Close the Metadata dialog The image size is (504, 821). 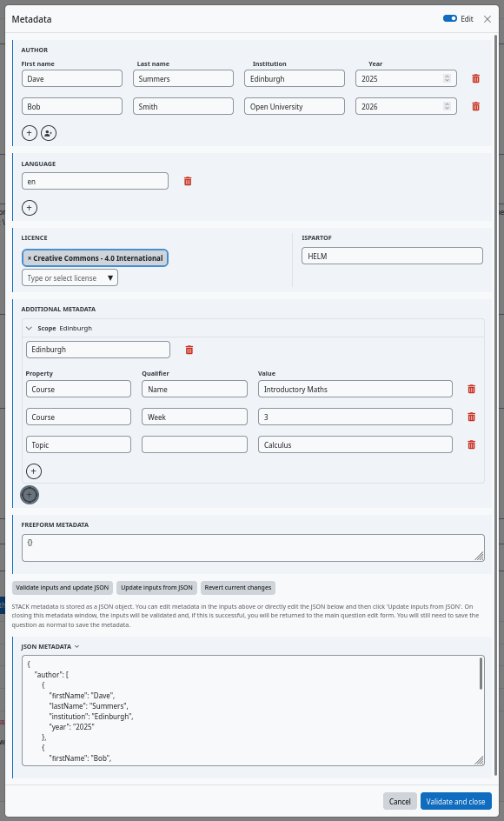click(x=487, y=19)
